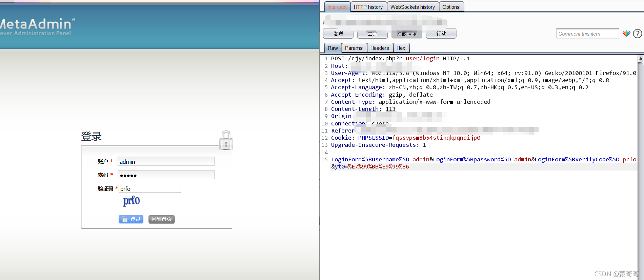Click the 'POST /cjy/index.php?r=user/login' request line
644x280 pixels.
point(401,58)
